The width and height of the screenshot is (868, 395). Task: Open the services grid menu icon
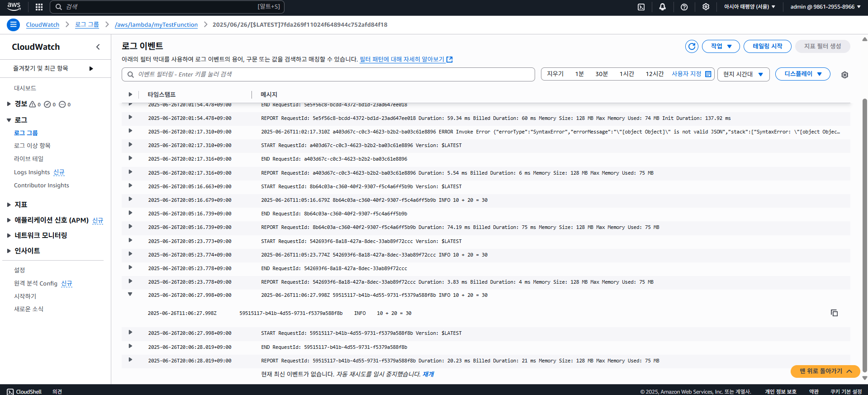[x=39, y=7]
